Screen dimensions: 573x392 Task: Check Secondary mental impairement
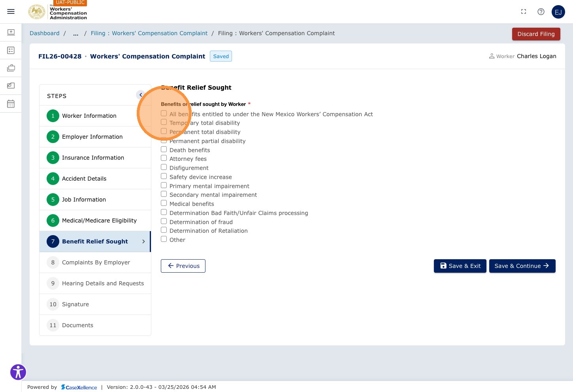tap(164, 194)
